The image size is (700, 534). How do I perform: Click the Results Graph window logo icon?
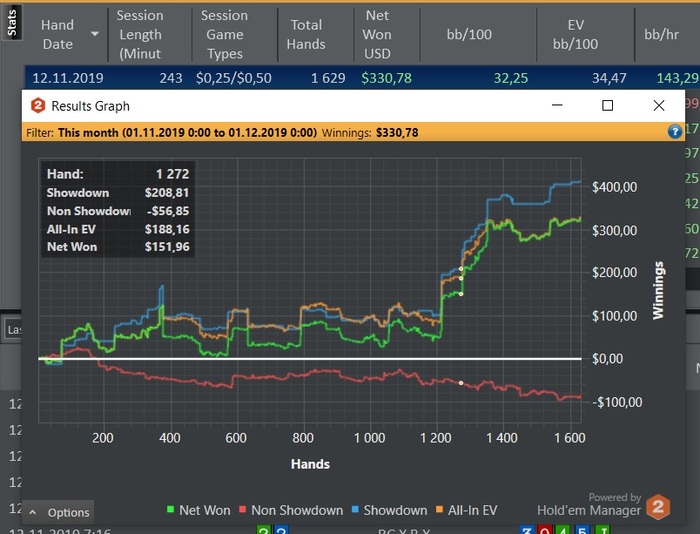tap(38, 106)
